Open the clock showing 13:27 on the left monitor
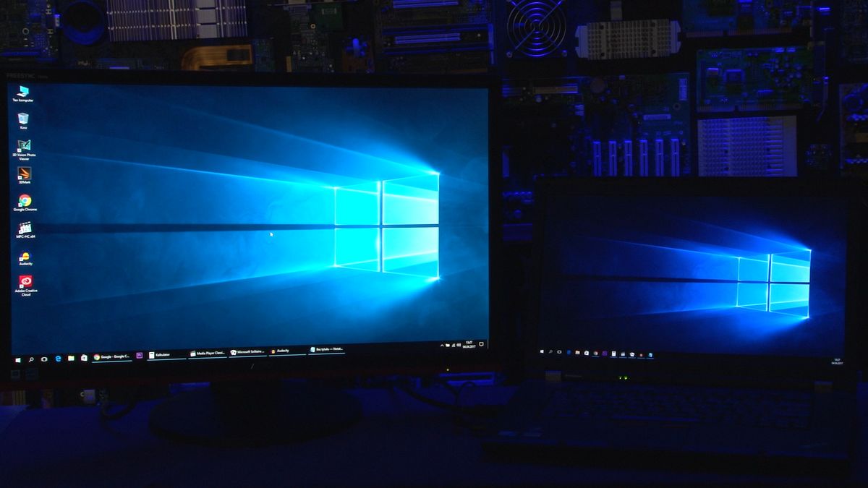Image resolution: width=868 pixels, height=488 pixels. [x=469, y=345]
